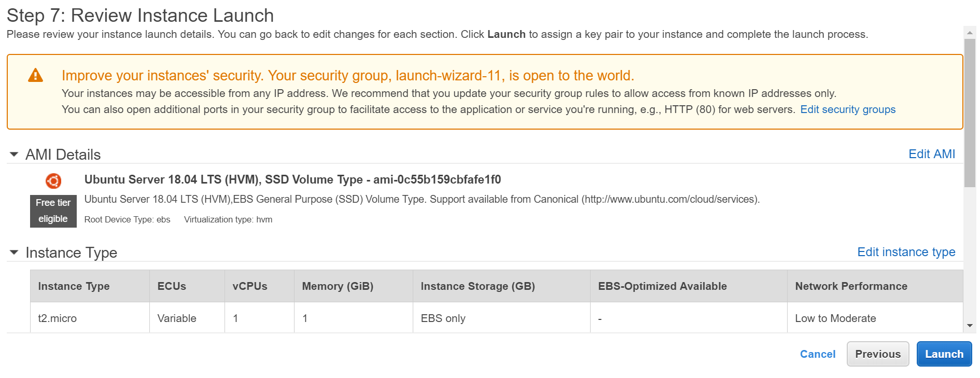Click the orange warning triangle icon
The height and width of the screenshot is (378, 980).
pos(35,76)
